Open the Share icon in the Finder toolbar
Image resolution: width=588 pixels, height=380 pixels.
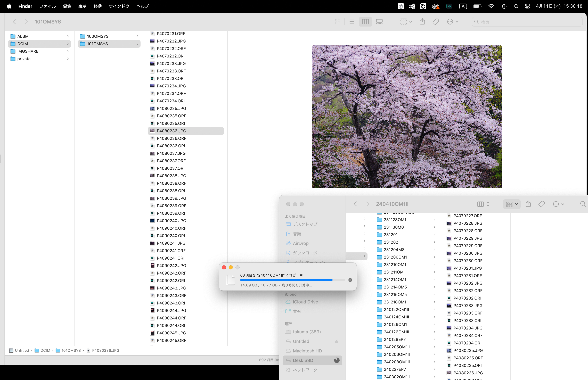(422, 21)
